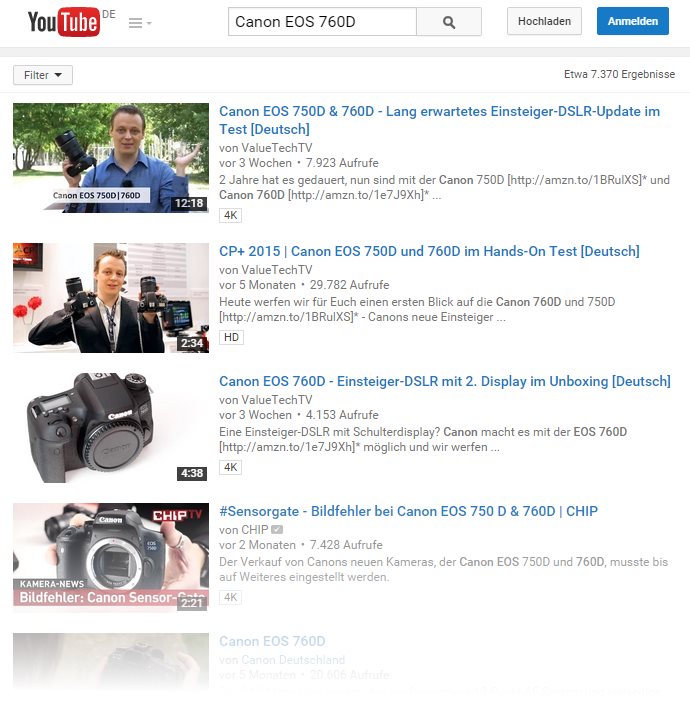690x706 pixels.
Task: Focus the search box with Canon EOS 760D
Action: coord(322,22)
